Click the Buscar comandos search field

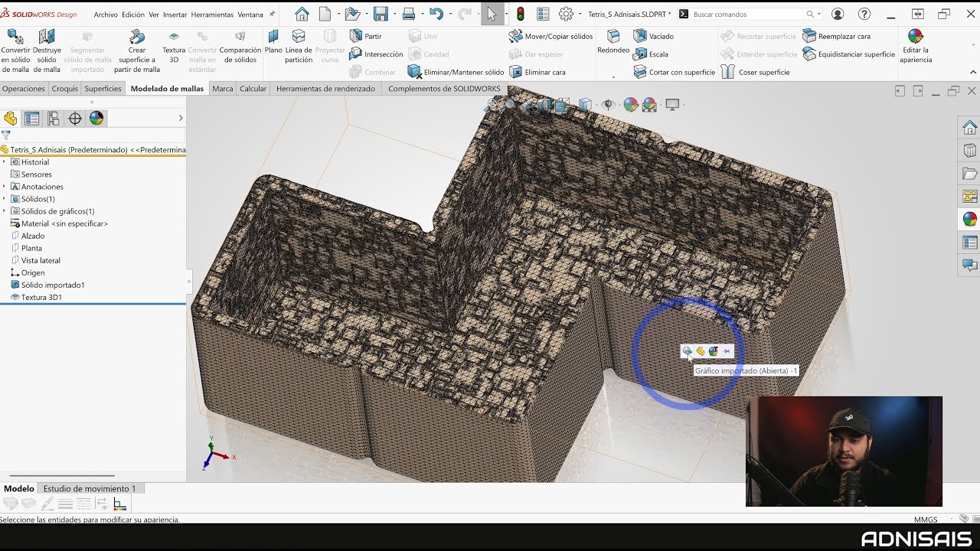point(747,14)
